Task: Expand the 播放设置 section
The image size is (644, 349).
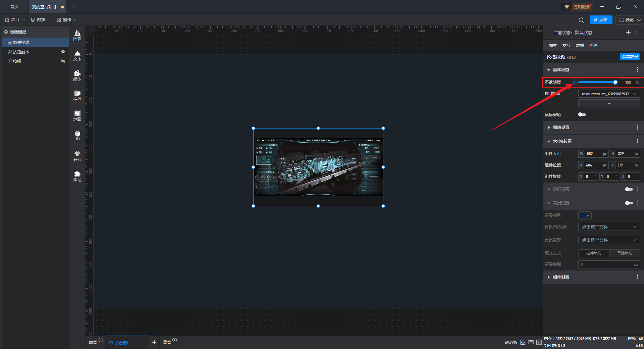Action: click(561, 128)
